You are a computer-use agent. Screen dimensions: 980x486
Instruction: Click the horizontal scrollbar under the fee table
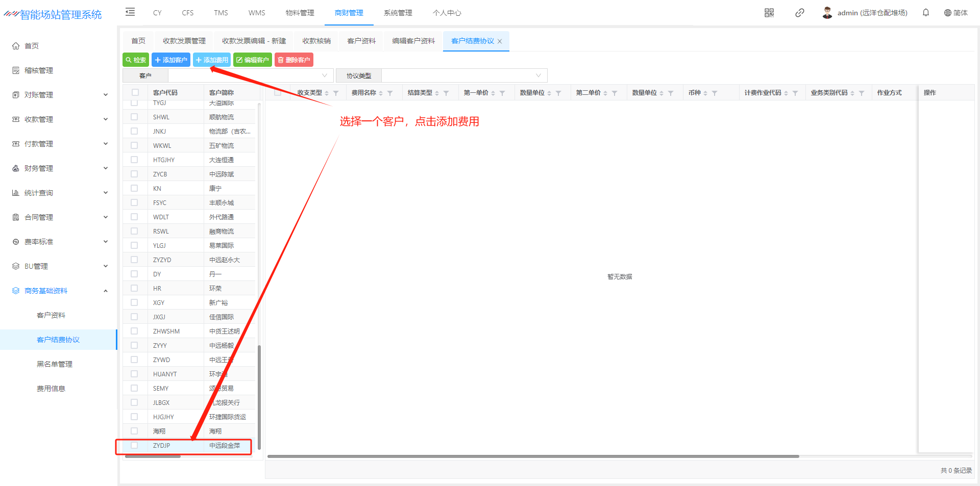tap(533, 456)
